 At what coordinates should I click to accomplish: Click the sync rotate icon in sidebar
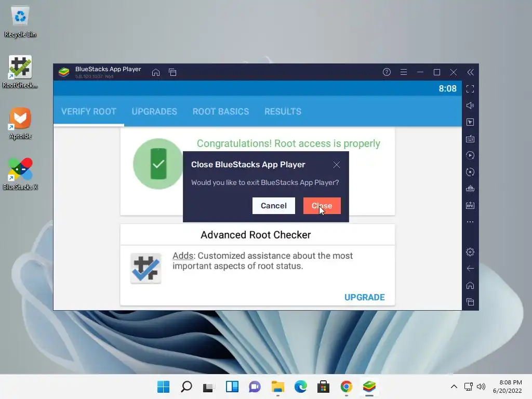coord(470,172)
